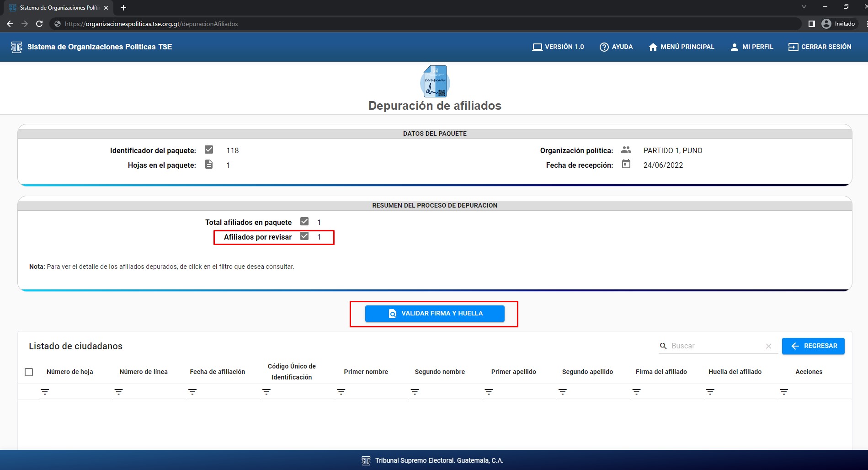This screenshot has width=868, height=470.
Task: Click the TSE logo in the top-left corner
Action: [x=16, y=47]
